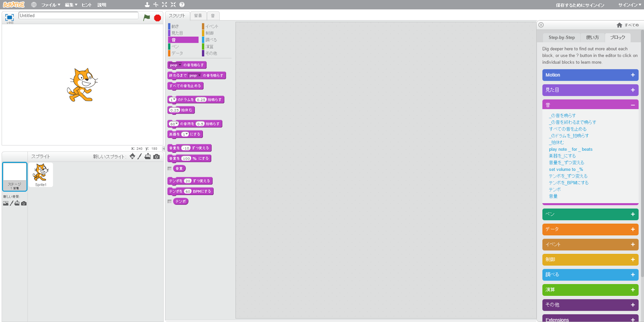This screenshot has width=644, height=322.
Task: Choose new sprite from library icon
Action: (132, 156)
